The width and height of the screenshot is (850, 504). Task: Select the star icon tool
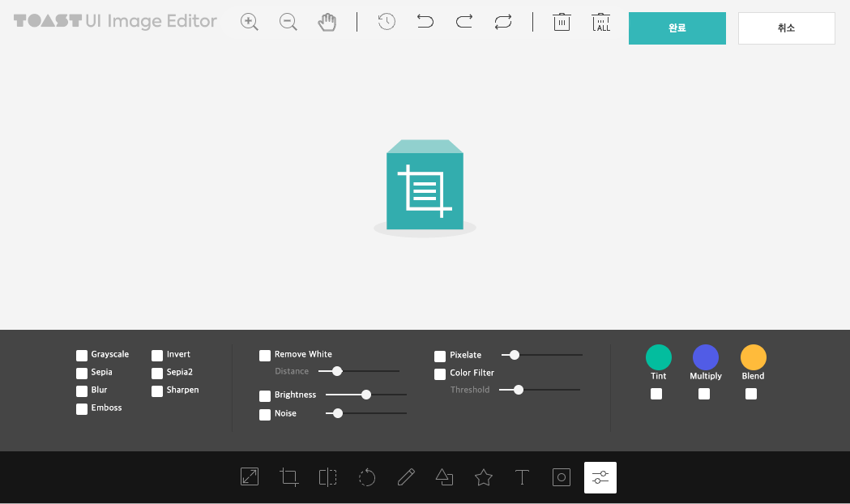pos(484,477)
